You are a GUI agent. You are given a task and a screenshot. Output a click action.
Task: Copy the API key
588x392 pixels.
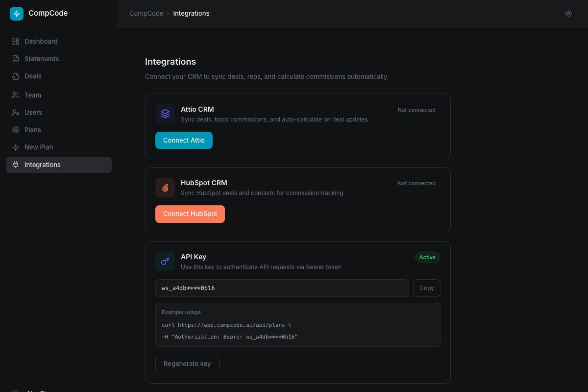[427, 288]
